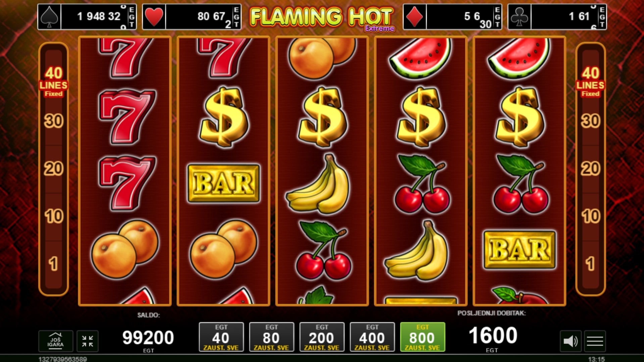Spin with the green 800 bet
The image size is (644, 362).
click(x=423, y=337)
